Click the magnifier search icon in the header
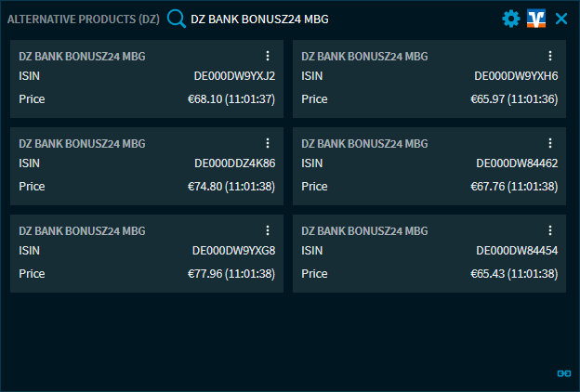Viewport: 580px width, 392px height. [x=177, y=19]
